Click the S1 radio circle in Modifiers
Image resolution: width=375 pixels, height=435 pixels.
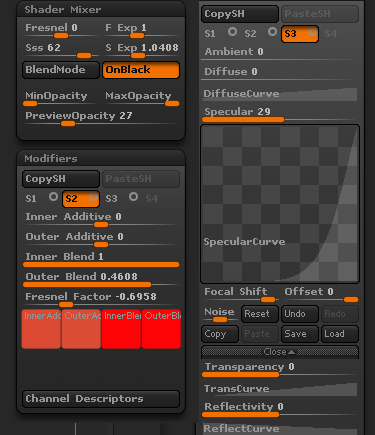[53, 197]
